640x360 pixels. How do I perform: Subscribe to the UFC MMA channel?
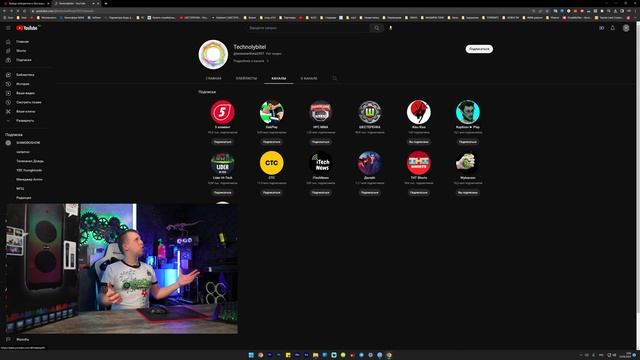tap(320, 142)
